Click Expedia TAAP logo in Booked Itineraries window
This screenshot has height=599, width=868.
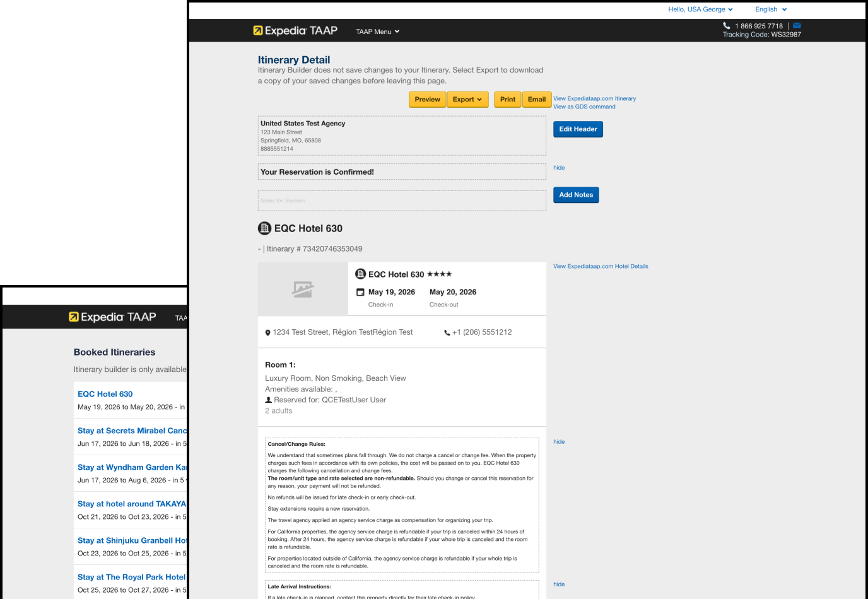(x=112, y=317)
